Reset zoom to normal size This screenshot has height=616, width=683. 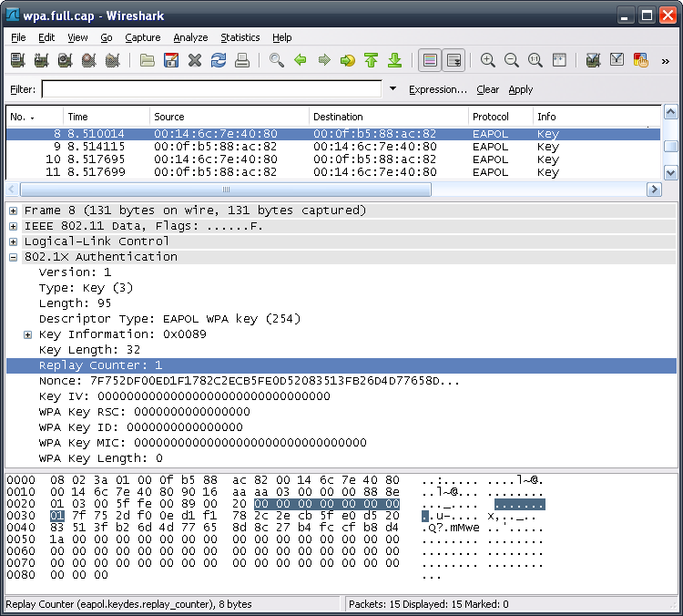tap(535, 60)
